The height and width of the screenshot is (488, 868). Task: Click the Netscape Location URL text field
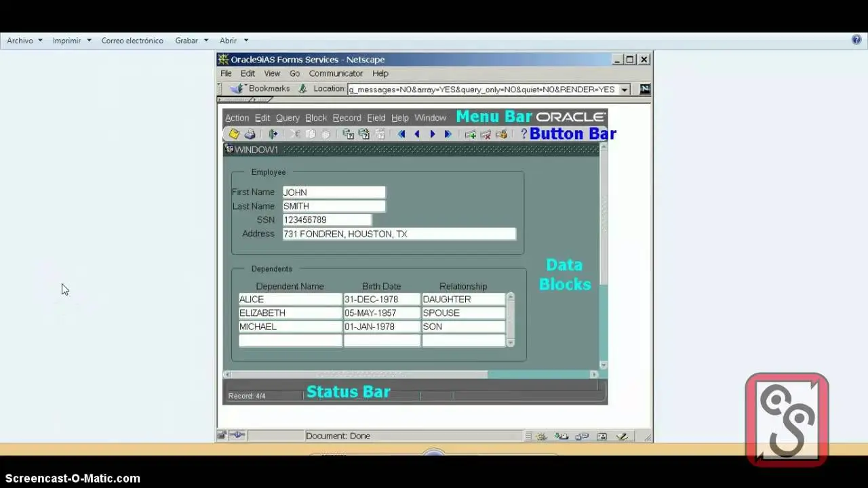coord(482,89)
